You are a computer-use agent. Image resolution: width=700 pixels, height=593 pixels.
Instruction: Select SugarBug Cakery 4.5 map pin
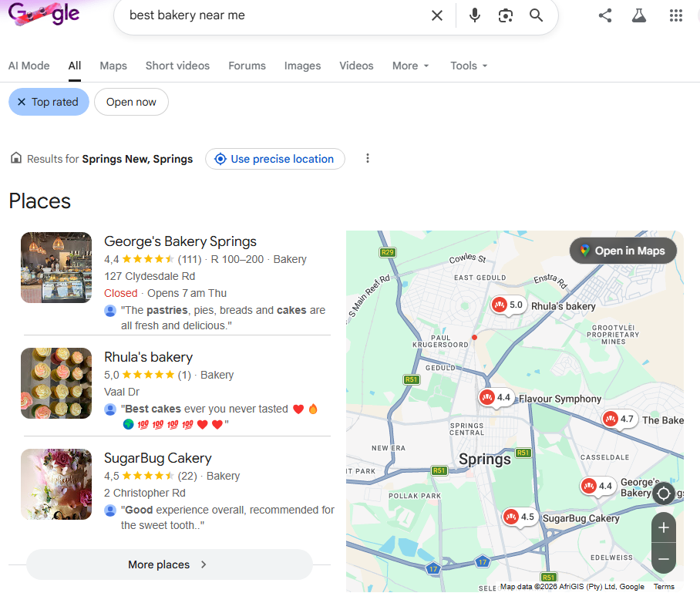click(x=519, y=517)
